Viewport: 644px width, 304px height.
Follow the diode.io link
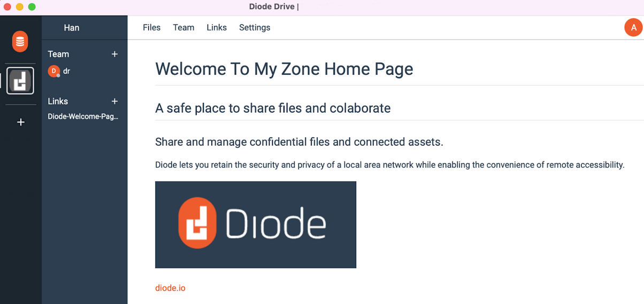170,287
